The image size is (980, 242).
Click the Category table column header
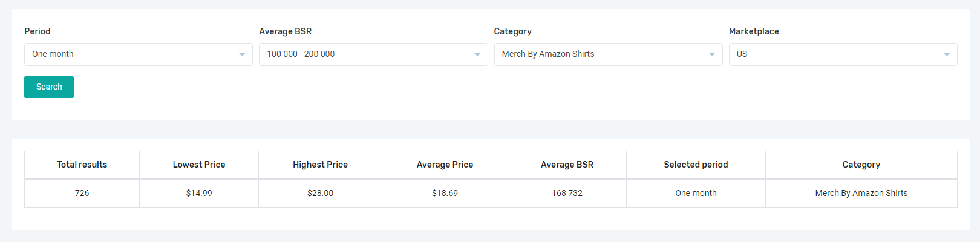[x=861, y=165]
